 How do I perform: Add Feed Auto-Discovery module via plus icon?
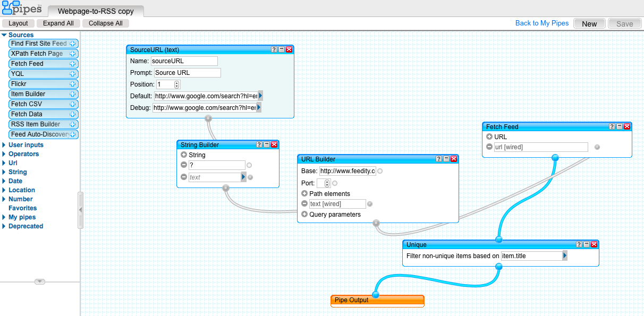[x=73, y=134]
